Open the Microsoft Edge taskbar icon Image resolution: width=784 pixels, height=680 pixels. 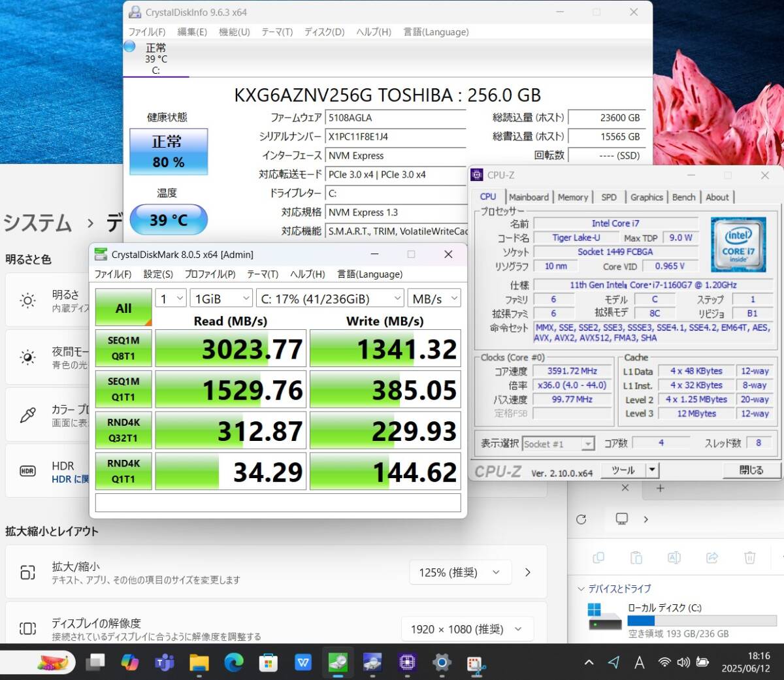[x=234, y=663]
